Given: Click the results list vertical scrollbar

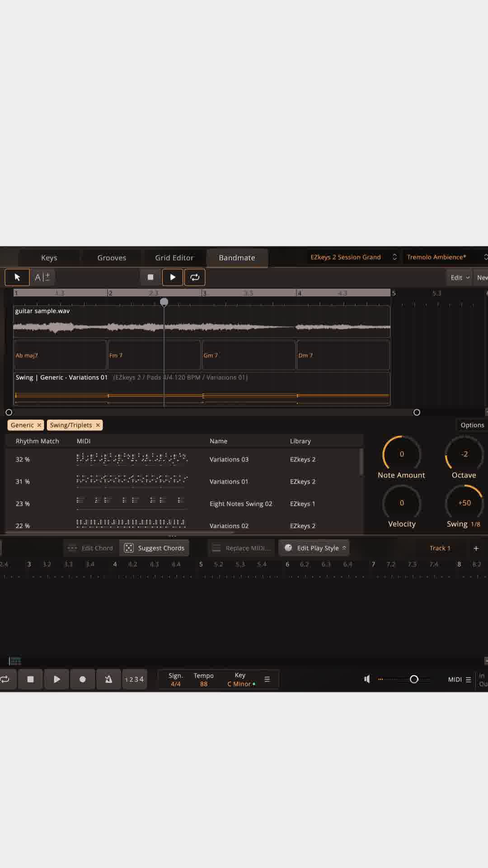Looking at the screenshot, I should click(x=361, y=462).
